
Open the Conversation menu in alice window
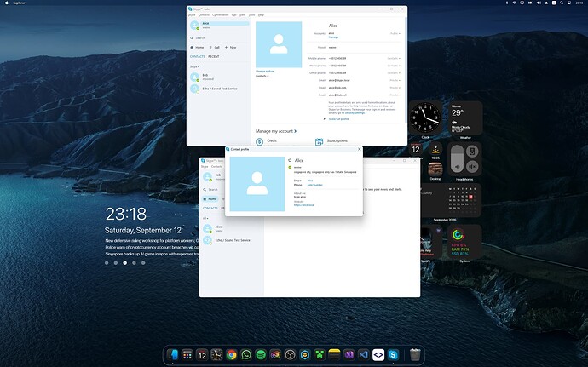(220, 15)
